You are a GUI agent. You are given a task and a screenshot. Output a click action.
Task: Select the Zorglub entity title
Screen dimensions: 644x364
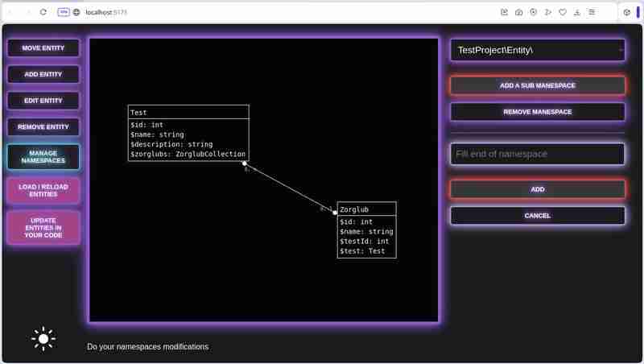(x=354, y=209)
